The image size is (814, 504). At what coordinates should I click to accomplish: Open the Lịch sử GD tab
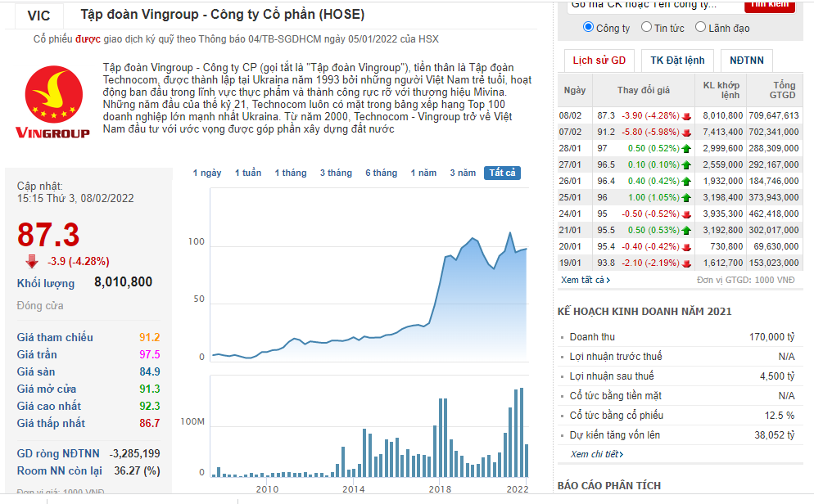click(x=599, y=61)
